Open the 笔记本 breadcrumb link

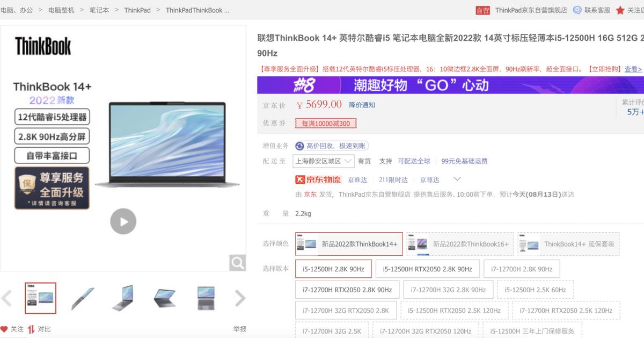click(99, 10)
